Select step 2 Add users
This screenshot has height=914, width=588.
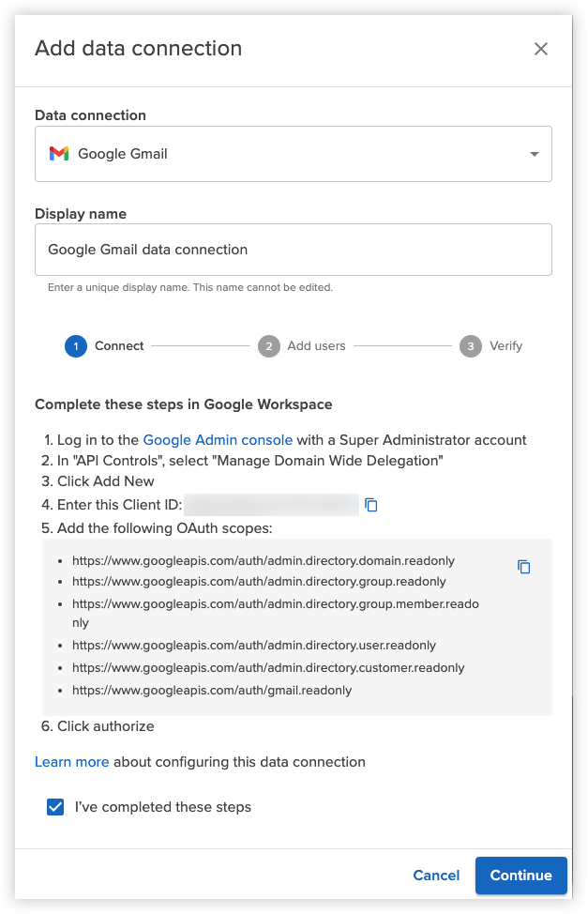click(x=302, y=345)
